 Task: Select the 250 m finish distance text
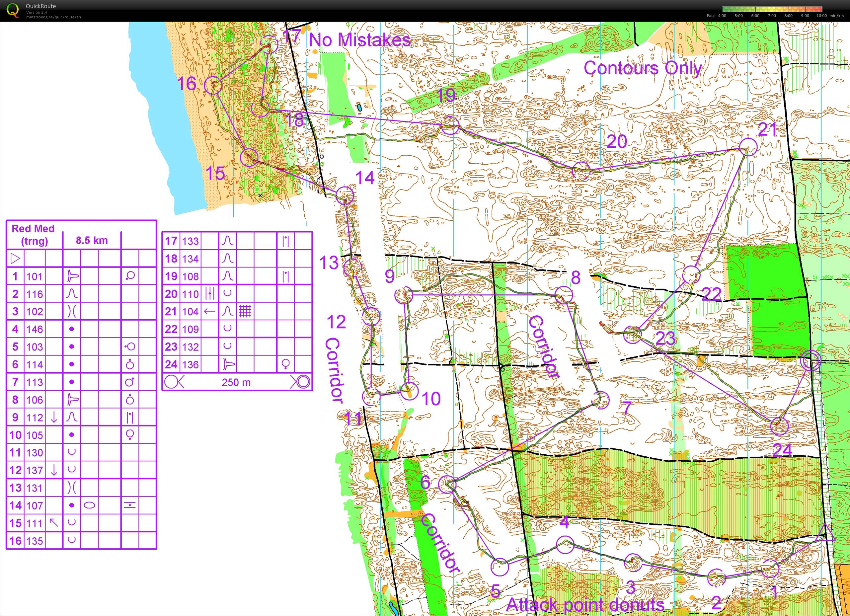tap(236, 382)
